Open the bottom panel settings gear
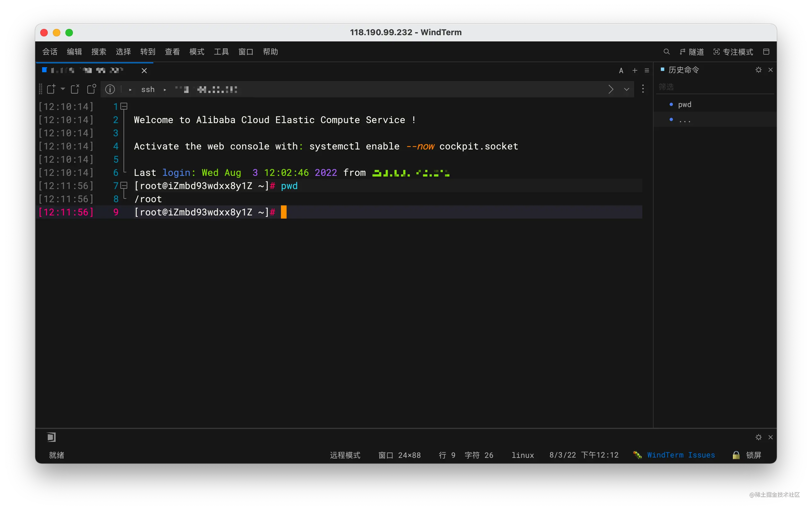The image size is (812, 510). [758, 437]
